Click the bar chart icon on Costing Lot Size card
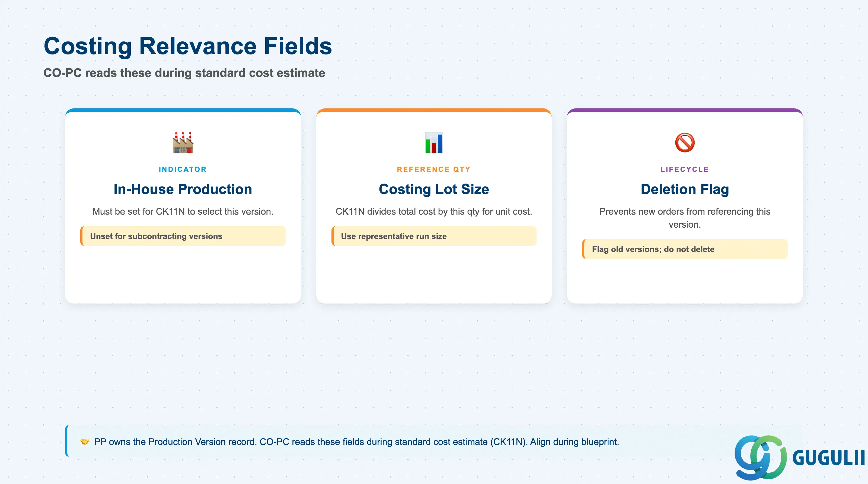The image size is (868, 484). click(x=434, y=143)
